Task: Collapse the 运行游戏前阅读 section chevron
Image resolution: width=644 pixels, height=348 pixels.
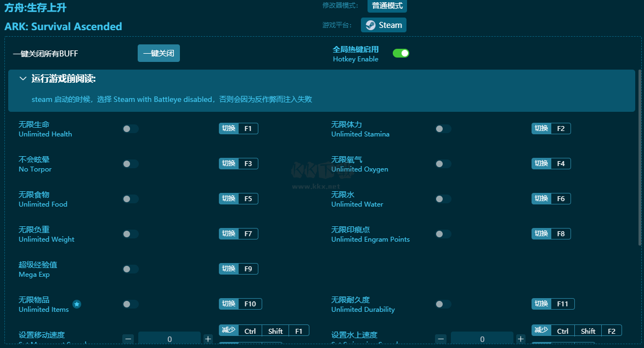Action: pyautogui.click(x=23, y=79)
